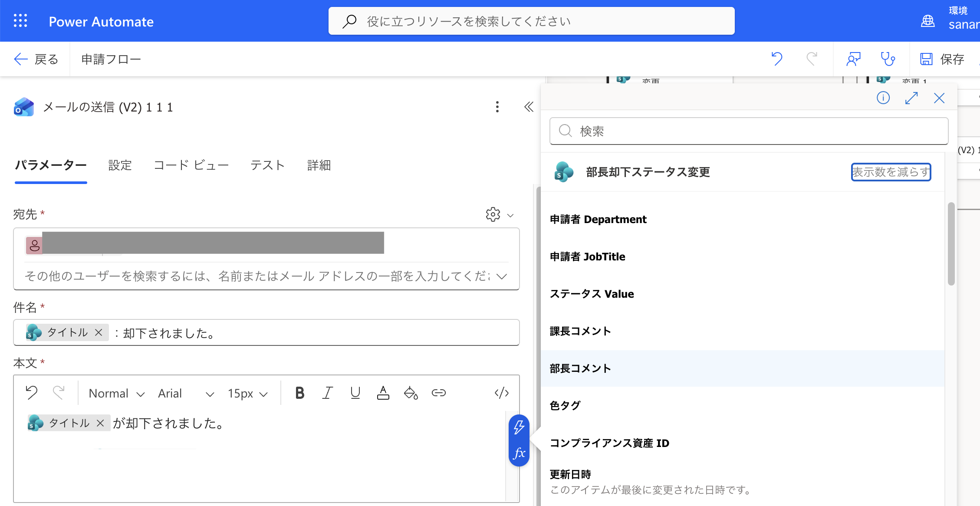Open expression editor with fx icon
This screenshot has height=506, width=980.
(x=519, y=453)
